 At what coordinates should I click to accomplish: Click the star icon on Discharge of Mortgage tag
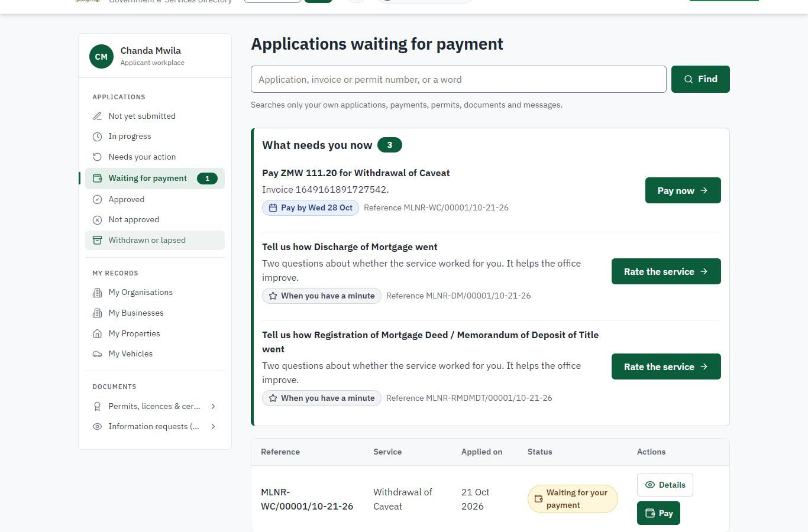point(273,296)
